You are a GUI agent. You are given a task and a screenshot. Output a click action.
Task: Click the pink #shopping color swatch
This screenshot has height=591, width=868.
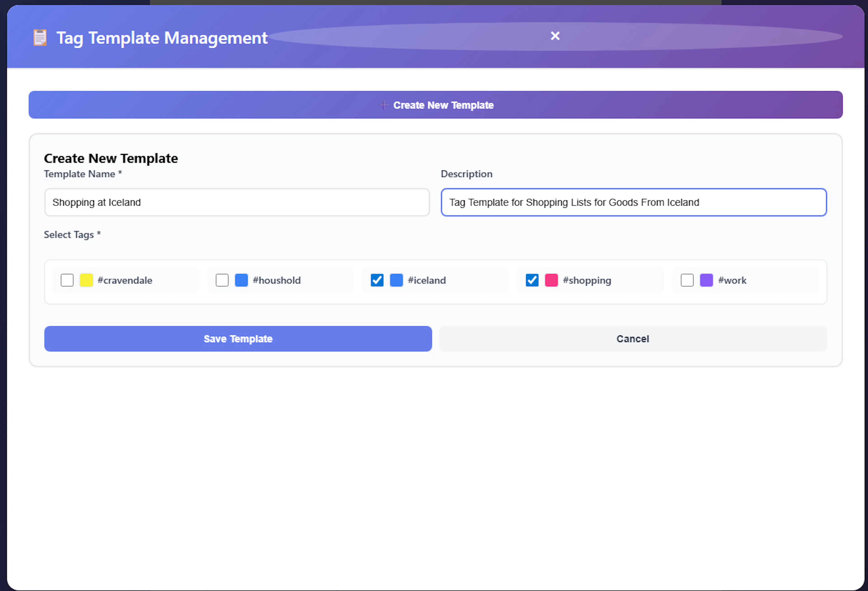coord(551,280)
